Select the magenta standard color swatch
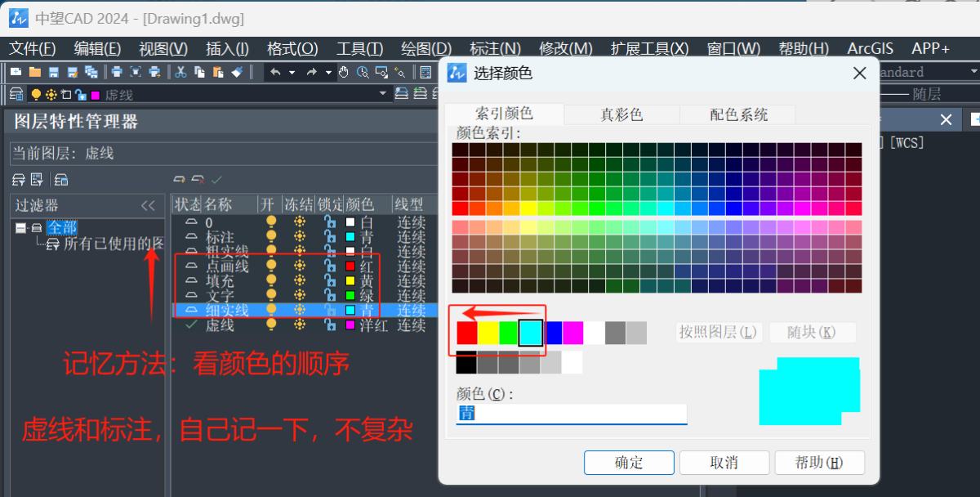Viewport: 980px width, 497px height. click(572, 333)
